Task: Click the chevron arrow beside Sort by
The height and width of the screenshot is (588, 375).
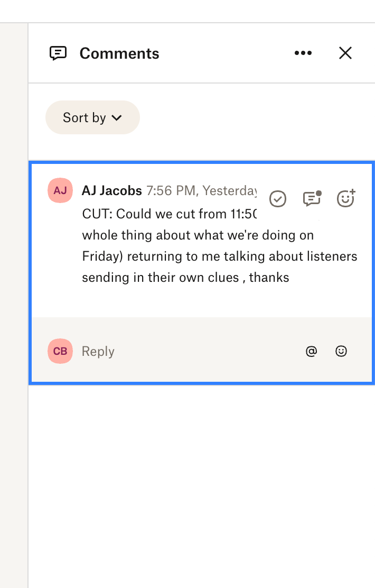Action: point(117,118)
